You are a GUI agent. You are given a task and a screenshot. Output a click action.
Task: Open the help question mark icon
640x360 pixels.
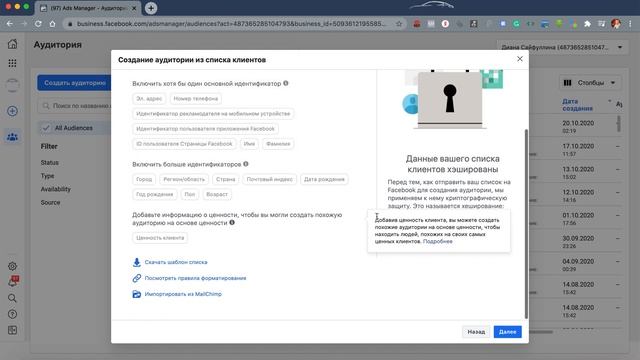click(x=12, y=314)
